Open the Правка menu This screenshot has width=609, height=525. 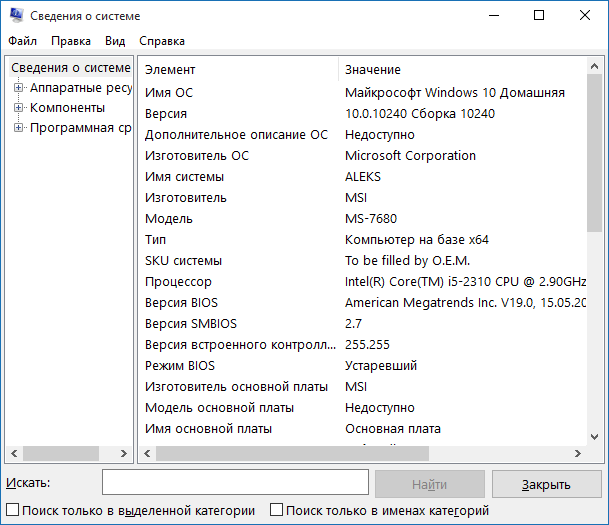(70, 41)
